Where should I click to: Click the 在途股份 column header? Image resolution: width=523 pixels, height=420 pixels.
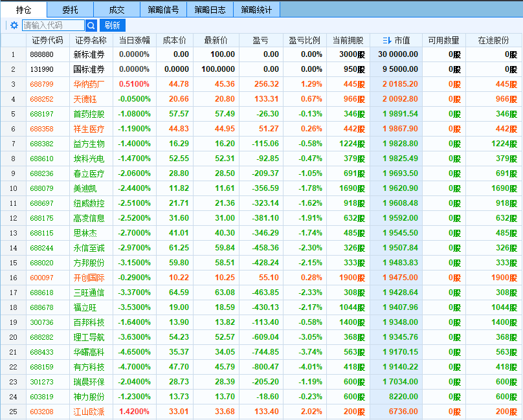[x=494, y=41]
